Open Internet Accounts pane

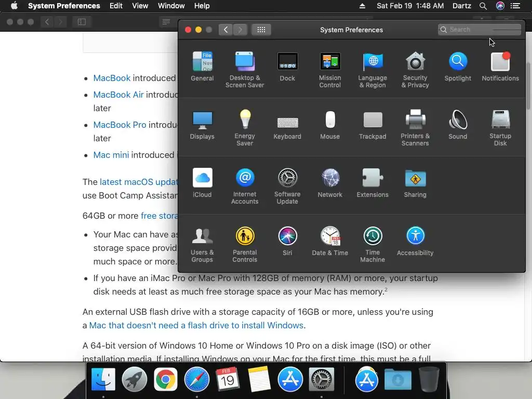point(245,187)
